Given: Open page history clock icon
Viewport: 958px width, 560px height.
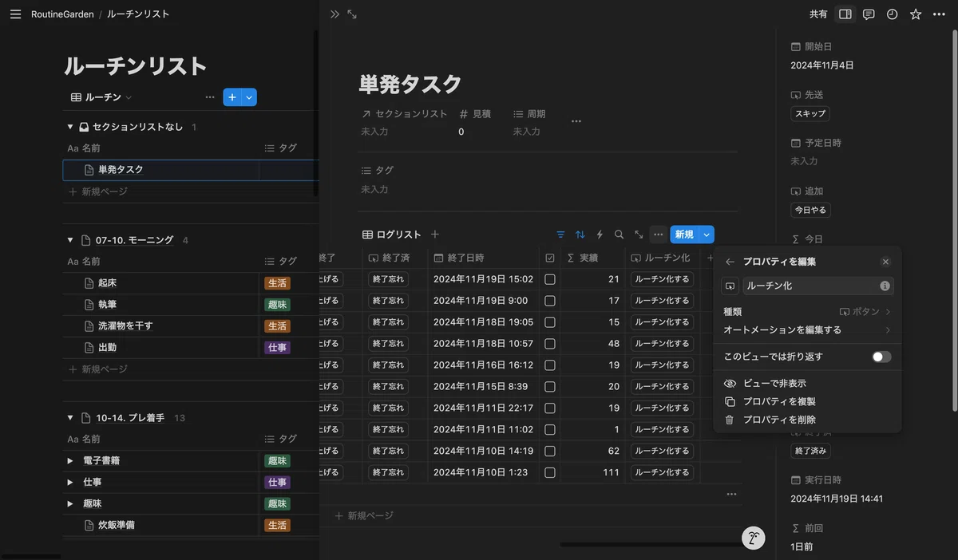Looking at the screenshot, I should click(892, 14).
